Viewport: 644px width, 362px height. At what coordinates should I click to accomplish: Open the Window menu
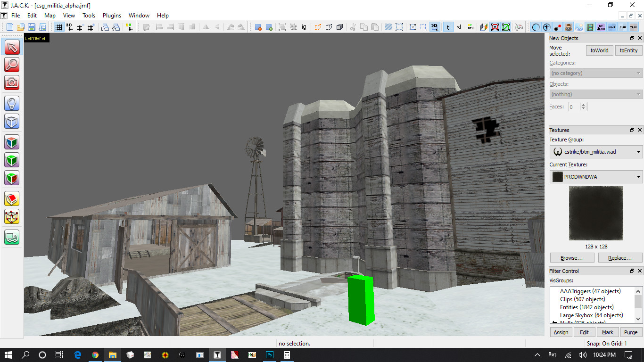139,16
